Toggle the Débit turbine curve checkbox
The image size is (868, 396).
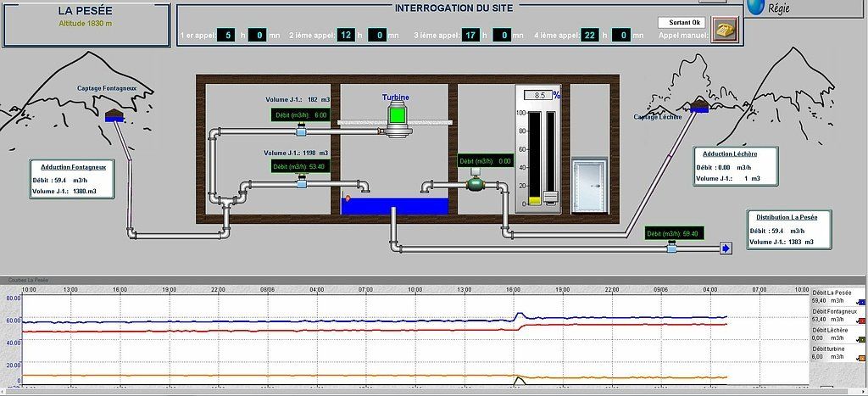pos(860,358)
